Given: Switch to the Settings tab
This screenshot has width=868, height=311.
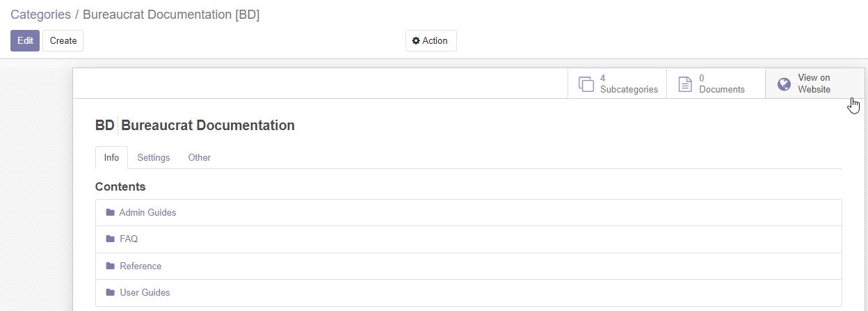Looking at the screenshot, I should (153, 158).
